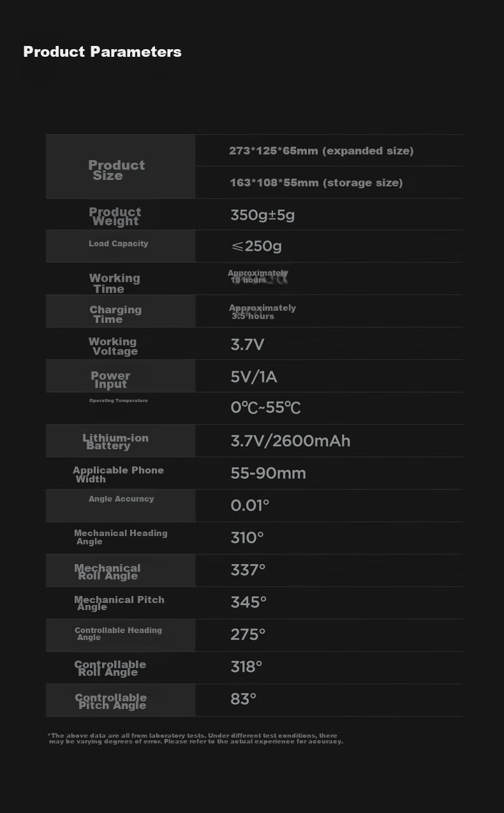The width and height of the screenshot is (504, 813).
Task: Select the 337° mechanical roll value
Action: pos(248,569)
